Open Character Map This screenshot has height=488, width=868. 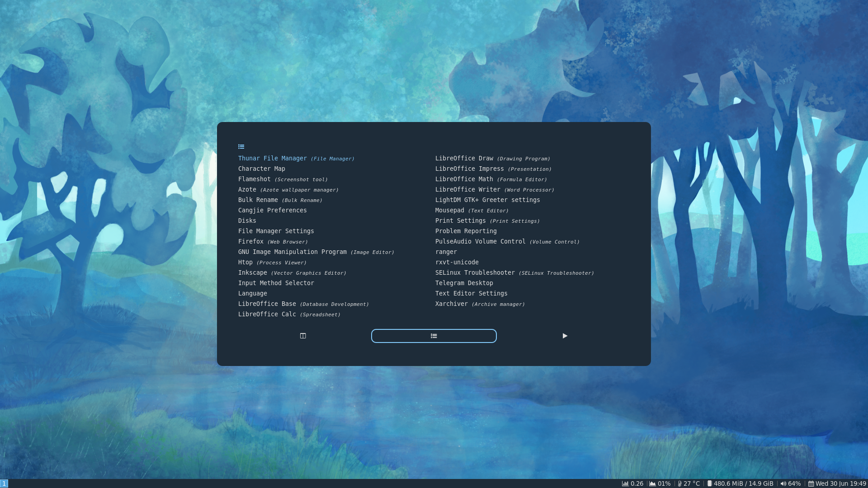click(x=262, y=169)
